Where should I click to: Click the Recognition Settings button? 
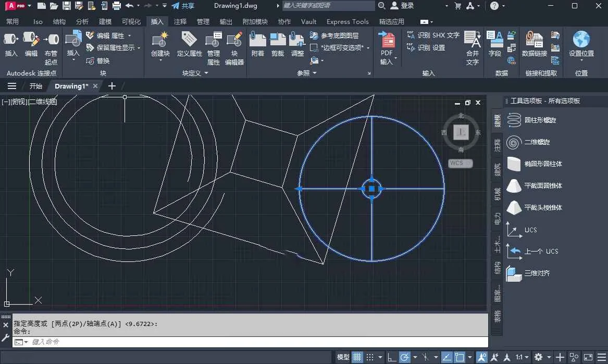pyautogui.click(x=426, y=48)
